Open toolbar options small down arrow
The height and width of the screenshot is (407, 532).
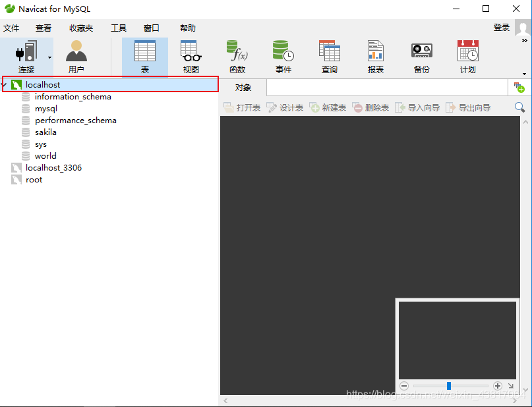(525, 74)
